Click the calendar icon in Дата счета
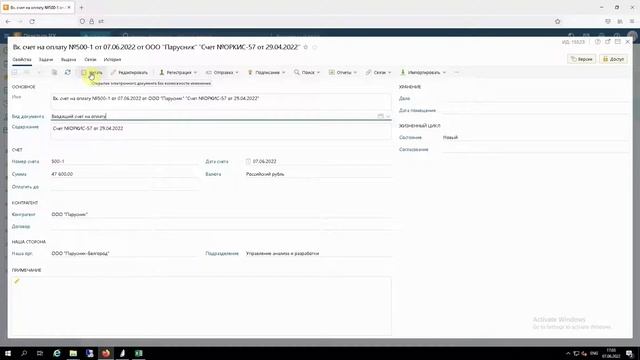Screen dimensions: 640x360 click(x=248, y=162)
